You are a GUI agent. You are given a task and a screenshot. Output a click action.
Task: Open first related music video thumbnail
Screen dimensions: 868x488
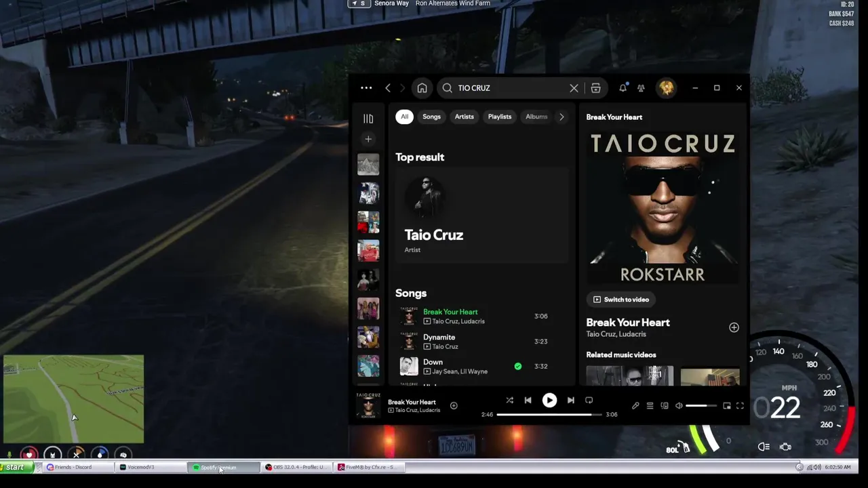pyautogui.click(x=630, y=375)
